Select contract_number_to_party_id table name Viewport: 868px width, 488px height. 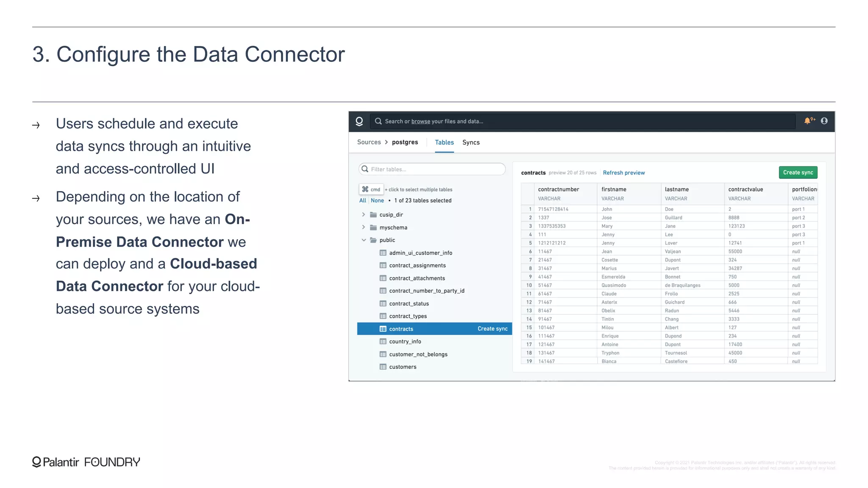click(427, 291)
